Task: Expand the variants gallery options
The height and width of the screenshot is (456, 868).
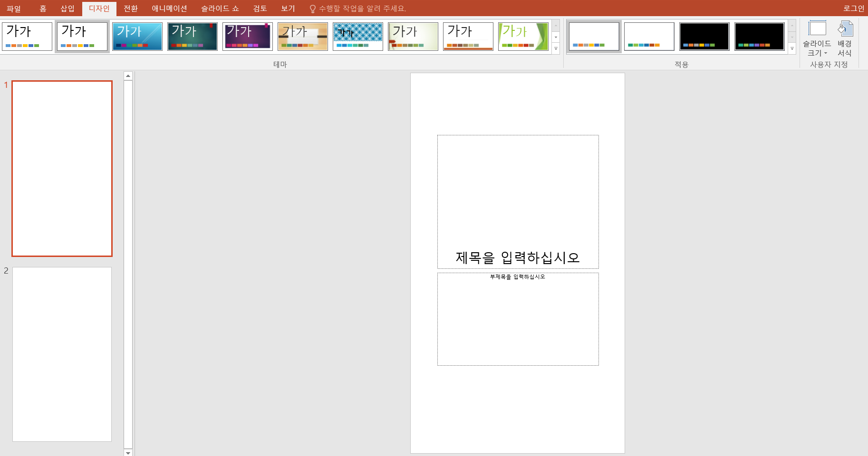Action: tap(792, 48)
